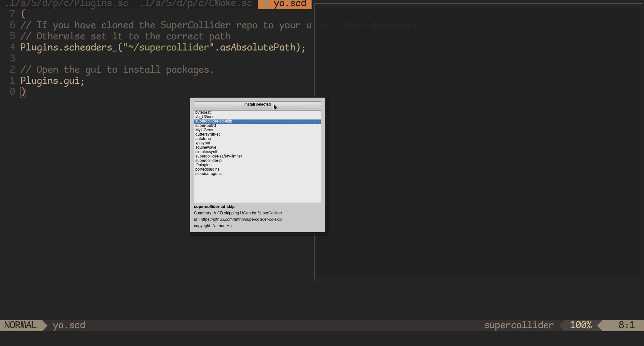Place cursor on Plugins.scheaders_ code line
Viewport: 644px width, 346px height.
[x=163, y=47]
